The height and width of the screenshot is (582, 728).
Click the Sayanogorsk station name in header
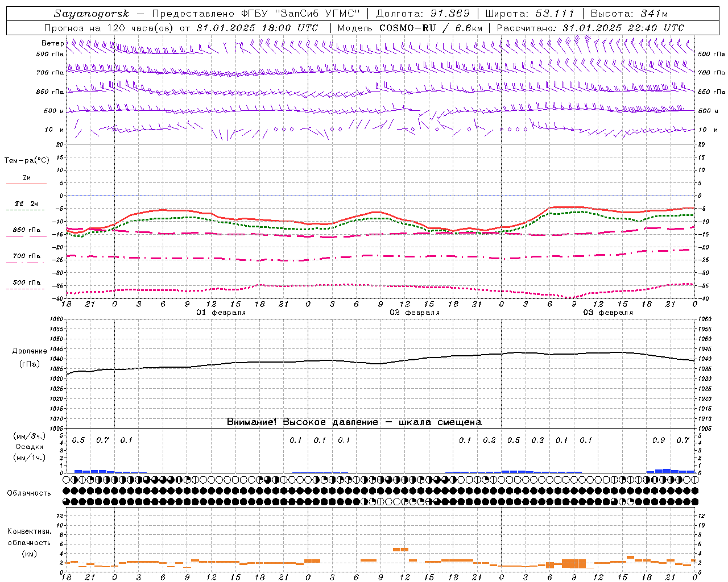tap(92, 14)
